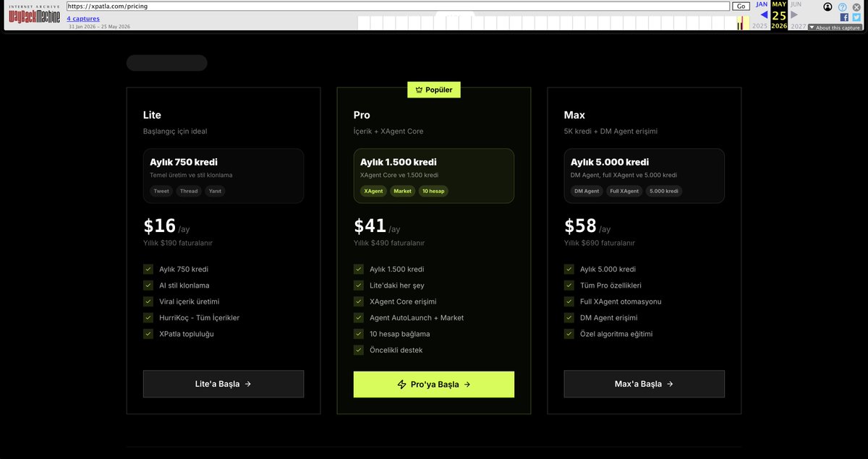This screenshot has width=868, height=459.
Task: Click checkmark beside Viral içerik üretimi
Action: click(x=148, y=301)
